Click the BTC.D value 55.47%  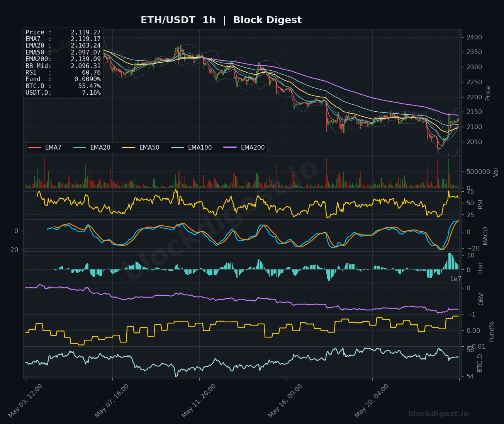(x=90, y=86)
